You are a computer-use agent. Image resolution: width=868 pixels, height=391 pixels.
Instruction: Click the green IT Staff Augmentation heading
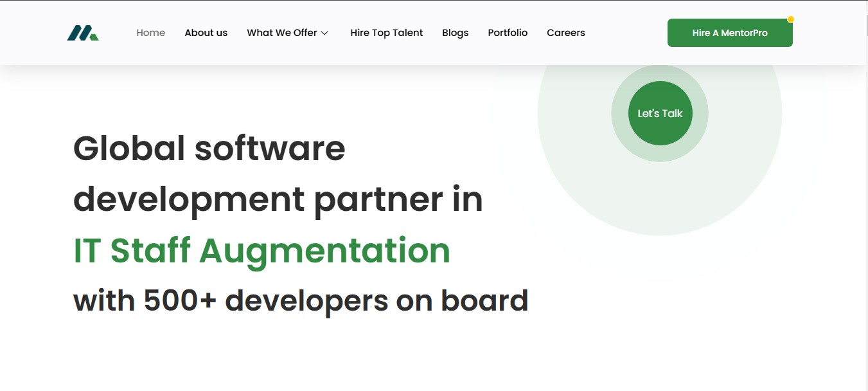pos(261,250)
